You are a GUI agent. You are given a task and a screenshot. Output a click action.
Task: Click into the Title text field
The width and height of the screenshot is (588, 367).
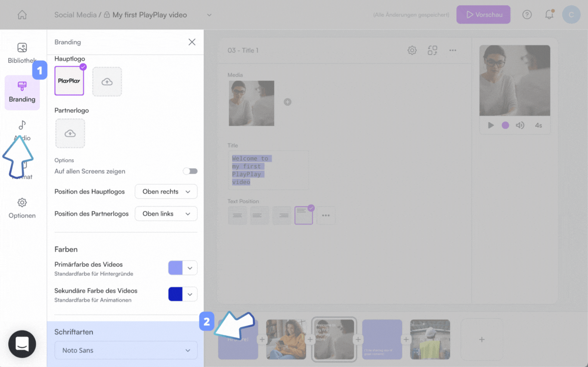pyautogui.click(x=268, y=170)
